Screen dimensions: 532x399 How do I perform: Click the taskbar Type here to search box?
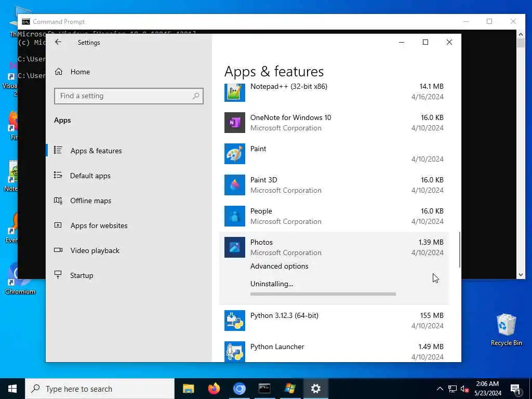tap(100, 389)
